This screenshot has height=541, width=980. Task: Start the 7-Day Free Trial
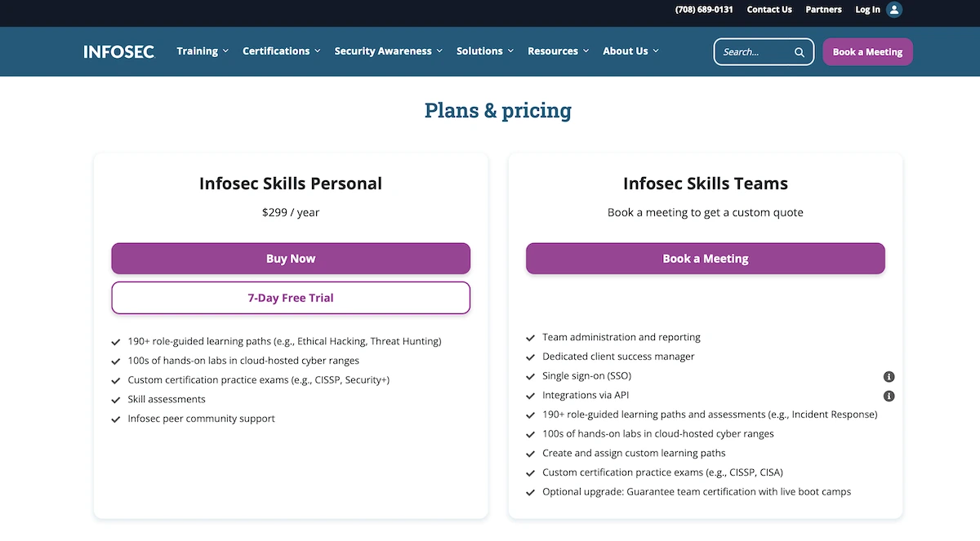pos(291,297)
